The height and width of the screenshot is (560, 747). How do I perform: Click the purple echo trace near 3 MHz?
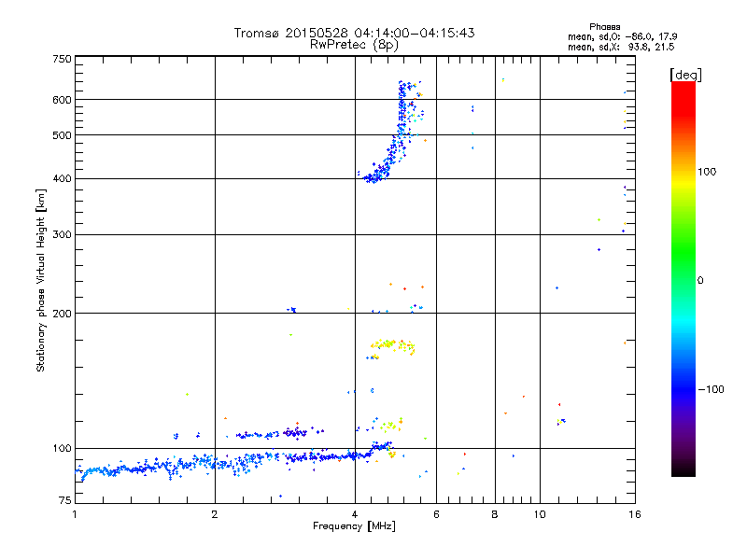pyautogui.click(x=294, y=432)
